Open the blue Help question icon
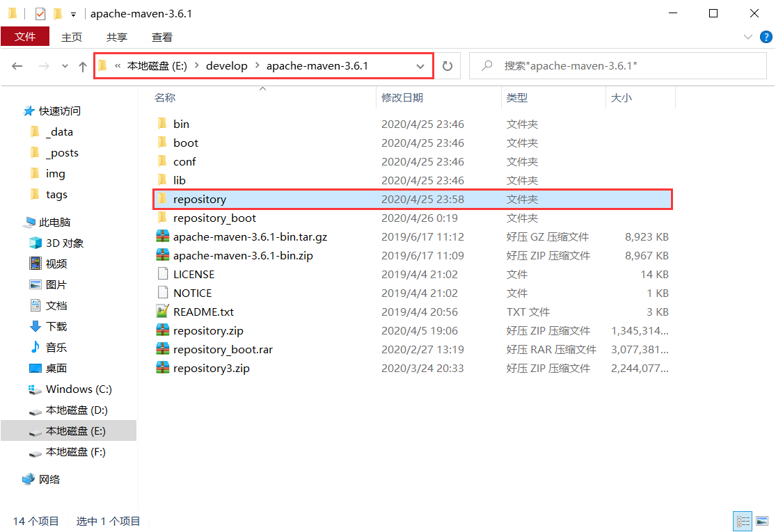This screenshot has height=532, width=776. point(766,37)
